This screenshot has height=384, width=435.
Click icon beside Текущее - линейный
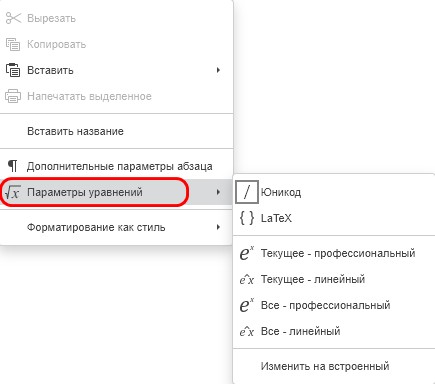[x=247, y=279]
